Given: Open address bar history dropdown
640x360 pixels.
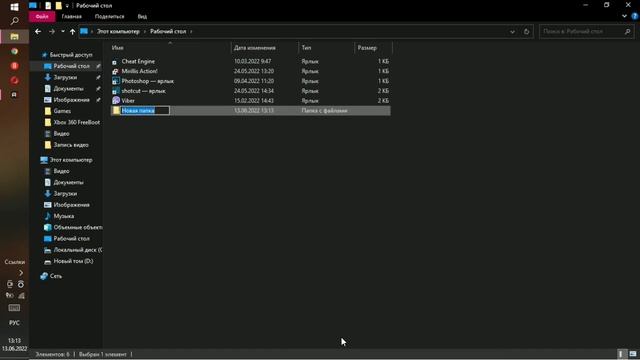Looking at the screenshot, I should point(512,31).
